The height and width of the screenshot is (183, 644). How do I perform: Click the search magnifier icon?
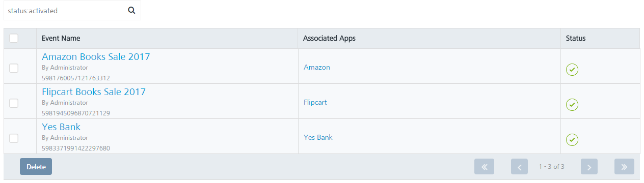[x=131, y=10]
